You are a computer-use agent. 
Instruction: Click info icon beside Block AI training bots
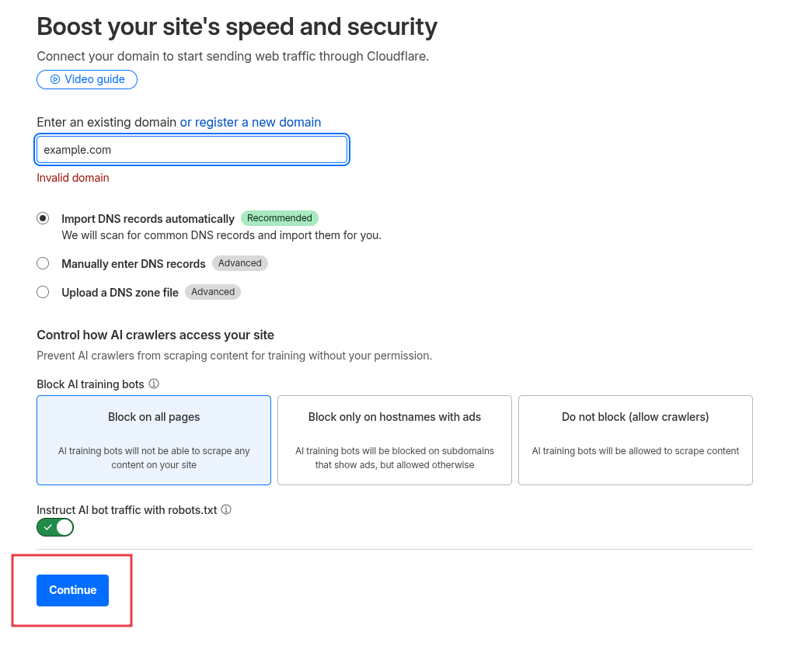(154, 384)
